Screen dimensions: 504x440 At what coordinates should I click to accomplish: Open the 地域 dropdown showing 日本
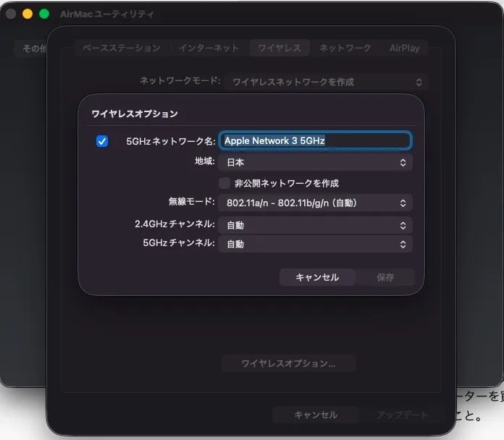coord(316,163)
